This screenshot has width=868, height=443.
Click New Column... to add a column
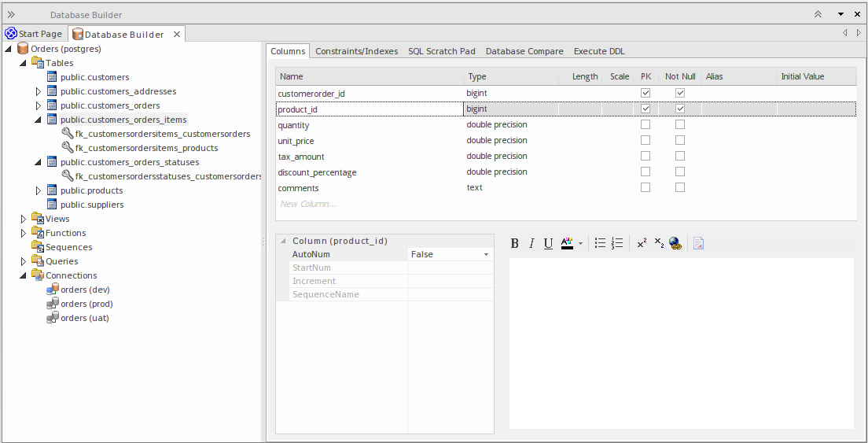coord(307,204)
